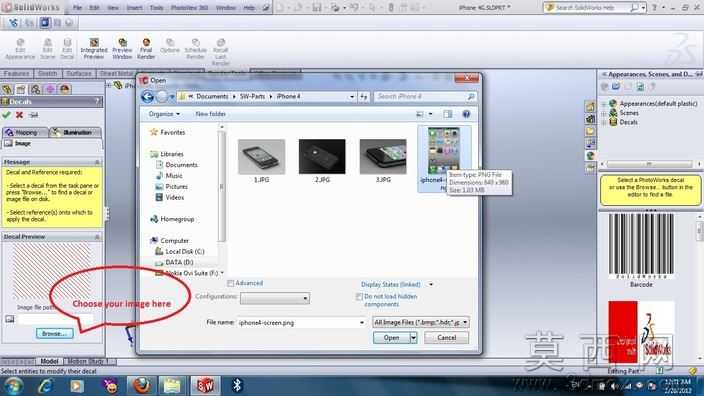This screenshot has height=396, width=704.
Task: Accept decal with green checkmark
Action: click(6, 115)
